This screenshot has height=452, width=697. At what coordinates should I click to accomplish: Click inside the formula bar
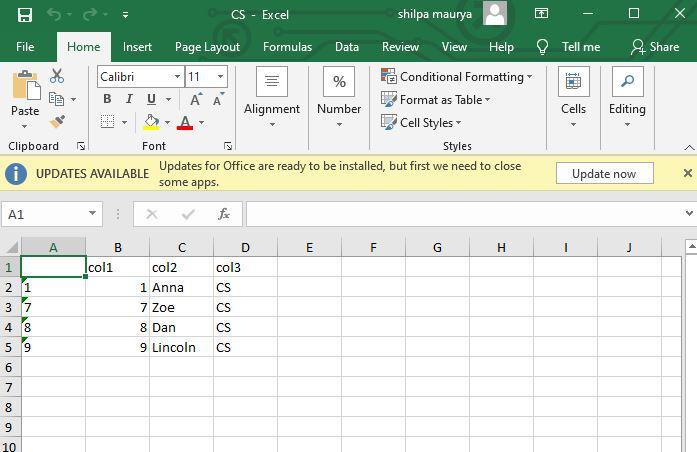pyautogui.click(x=464, y=214)
